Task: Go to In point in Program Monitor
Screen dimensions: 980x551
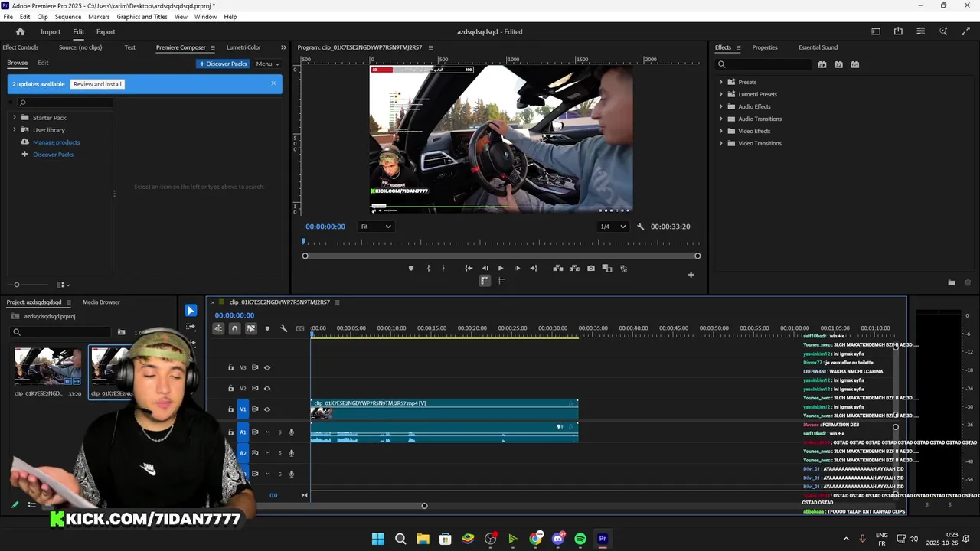Action: tap(469, 268)
